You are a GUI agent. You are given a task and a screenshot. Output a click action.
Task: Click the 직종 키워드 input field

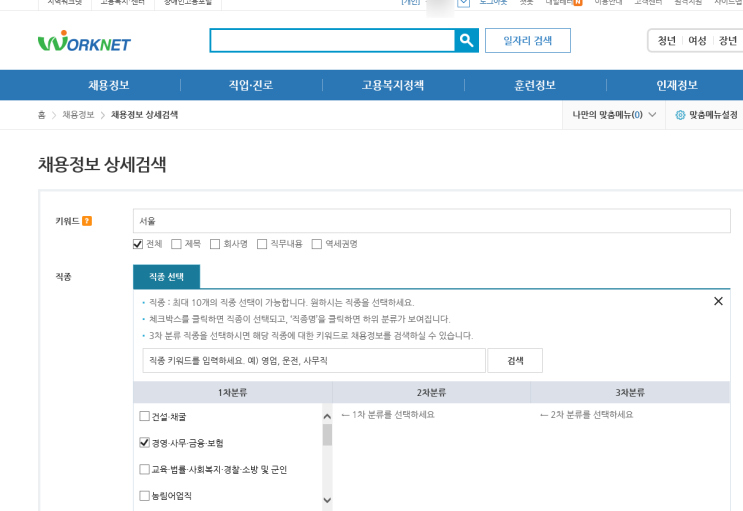314,361
